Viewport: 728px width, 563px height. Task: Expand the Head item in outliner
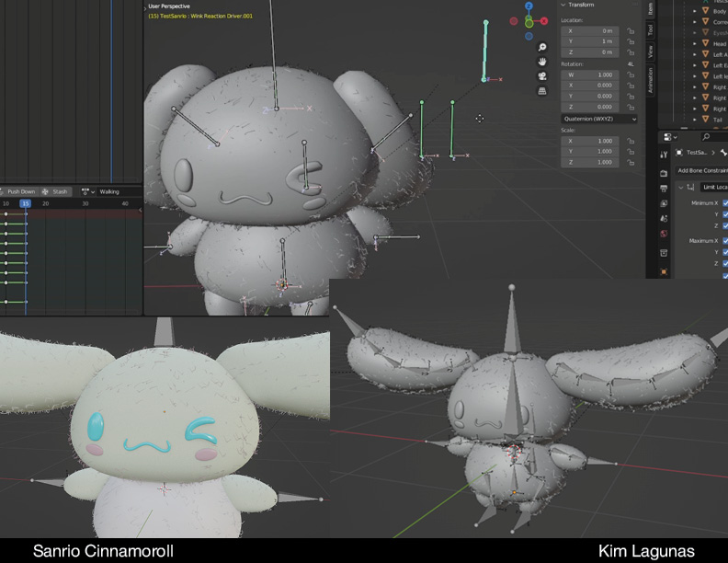tap(695, 43)
